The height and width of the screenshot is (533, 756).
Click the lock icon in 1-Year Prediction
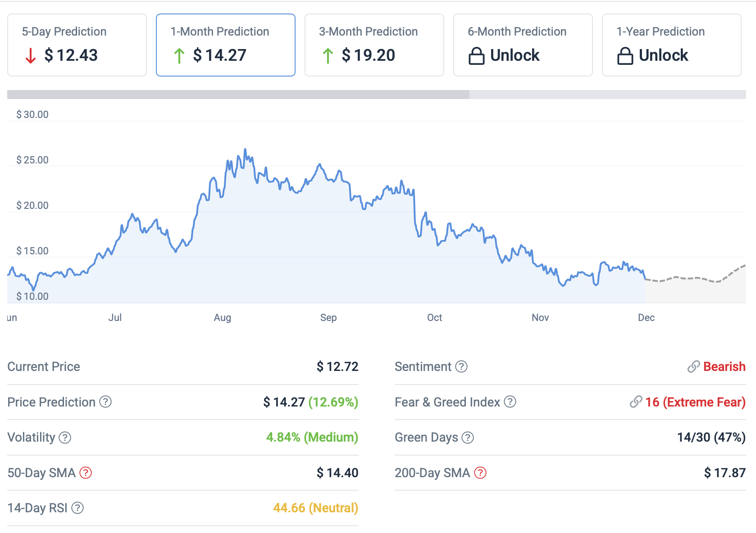[625, 56]
